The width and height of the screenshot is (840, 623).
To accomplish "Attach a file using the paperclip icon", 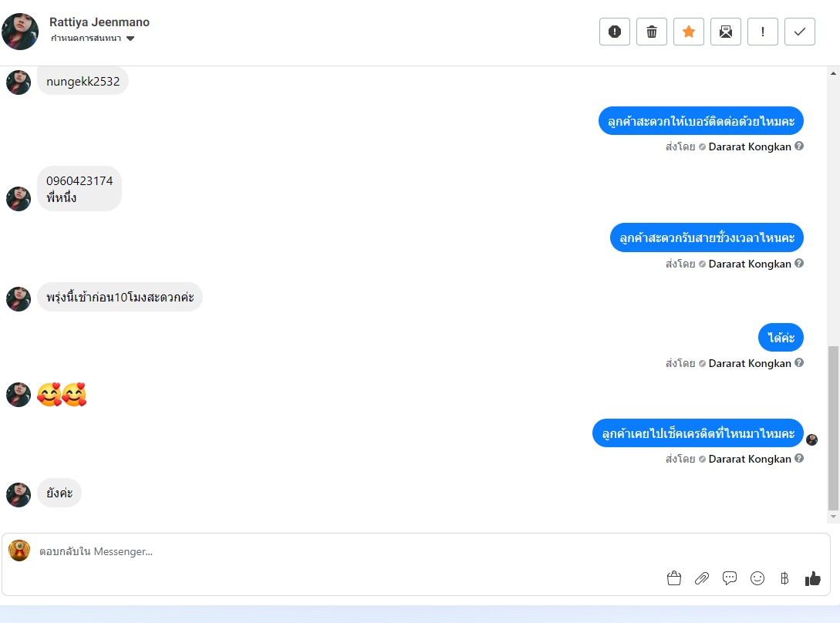I will (x=702, y=578).
